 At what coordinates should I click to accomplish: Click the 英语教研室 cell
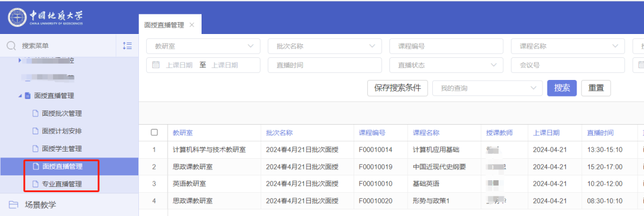190,184
